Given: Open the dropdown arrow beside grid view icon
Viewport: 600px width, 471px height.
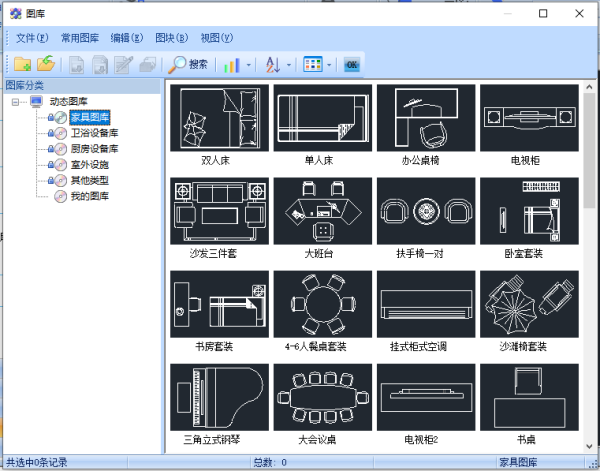Looking at the screenshot, I should point(330,65).
